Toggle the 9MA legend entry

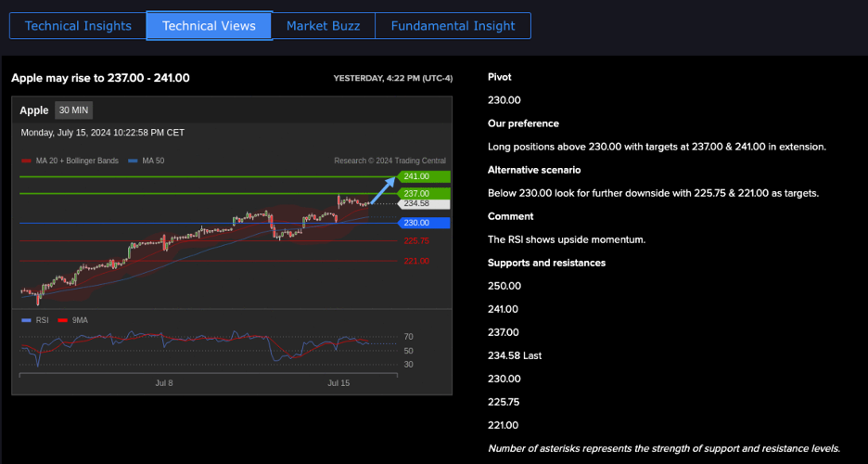point(73,320)
